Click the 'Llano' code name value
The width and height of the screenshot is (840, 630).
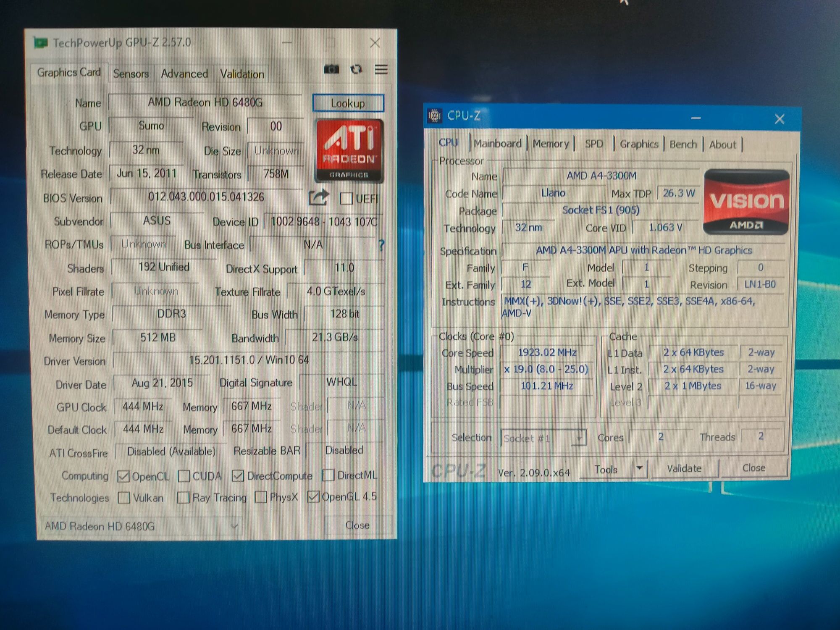553,193
